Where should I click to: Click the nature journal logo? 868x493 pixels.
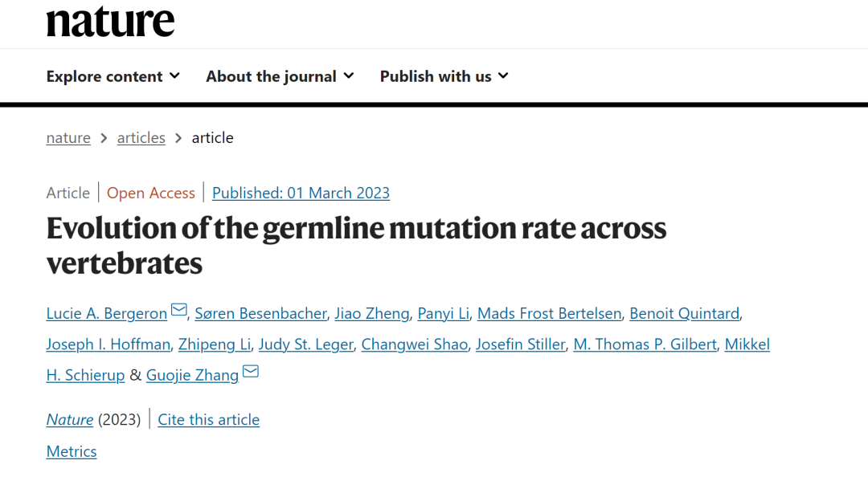[110, 22]
